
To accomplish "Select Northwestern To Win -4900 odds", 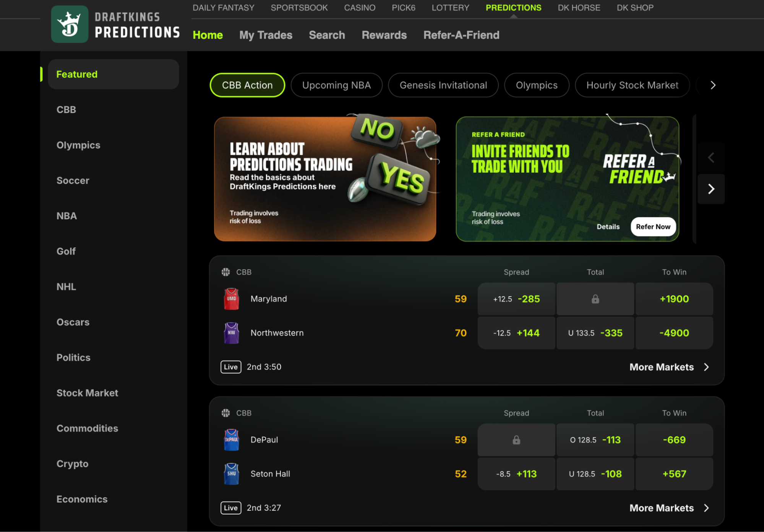I will point(674,333).
